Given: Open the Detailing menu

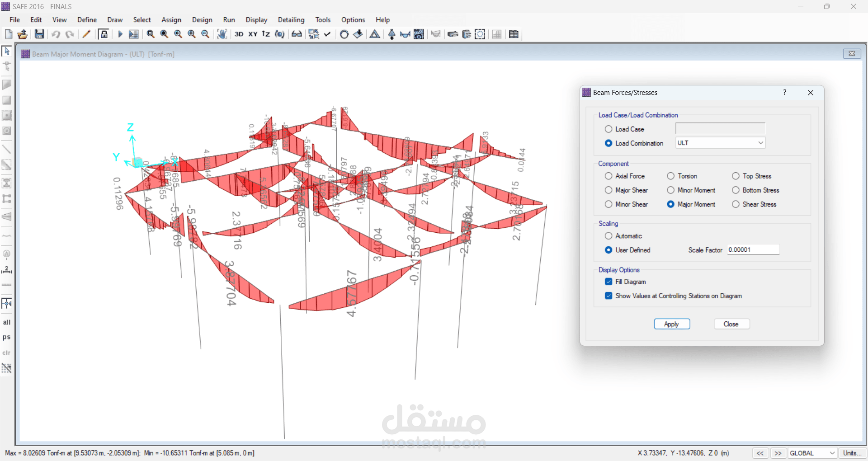Looking at the screenshot, I should [x=291, y=20].
